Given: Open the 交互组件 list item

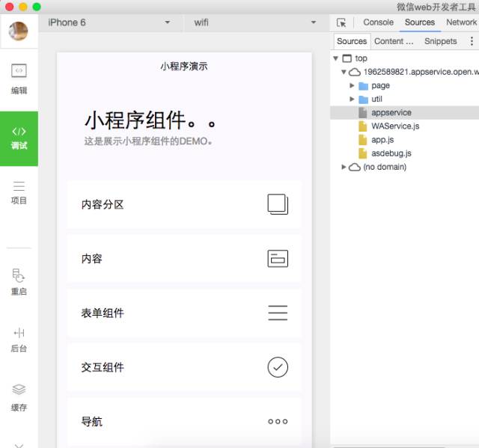Looking at the screenshot, I should (184, 367).
